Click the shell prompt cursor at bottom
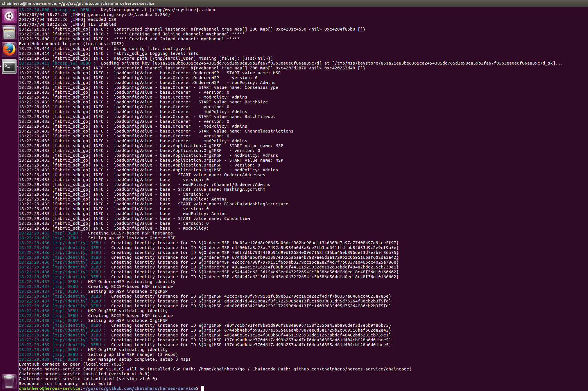This screenshot has height=391, width=588. click(x=202, y=388)
